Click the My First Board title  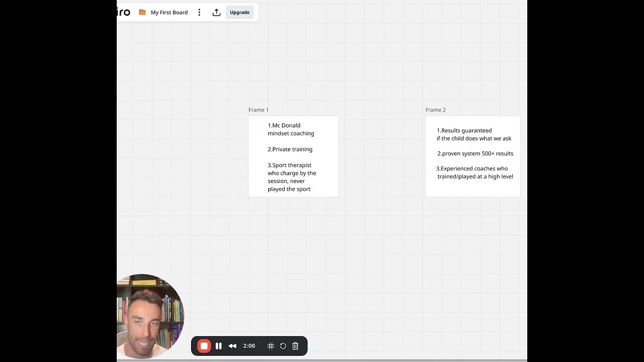click(x=169, y=13)
